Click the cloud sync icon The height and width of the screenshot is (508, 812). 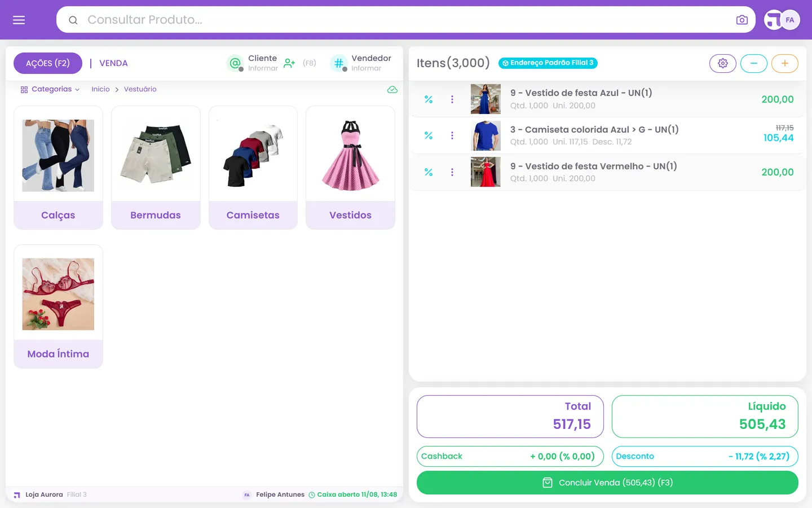[392, 90]
